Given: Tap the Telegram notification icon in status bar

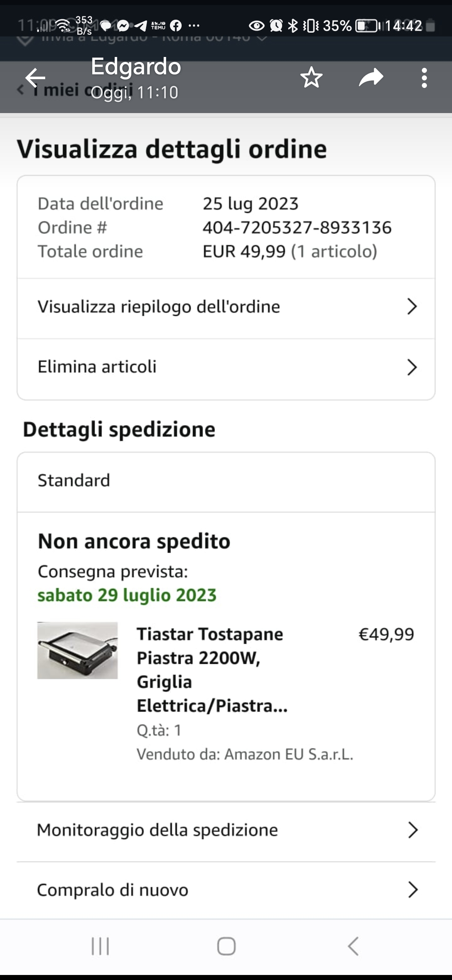Looking at the screenshot, I should coord(141,26).
